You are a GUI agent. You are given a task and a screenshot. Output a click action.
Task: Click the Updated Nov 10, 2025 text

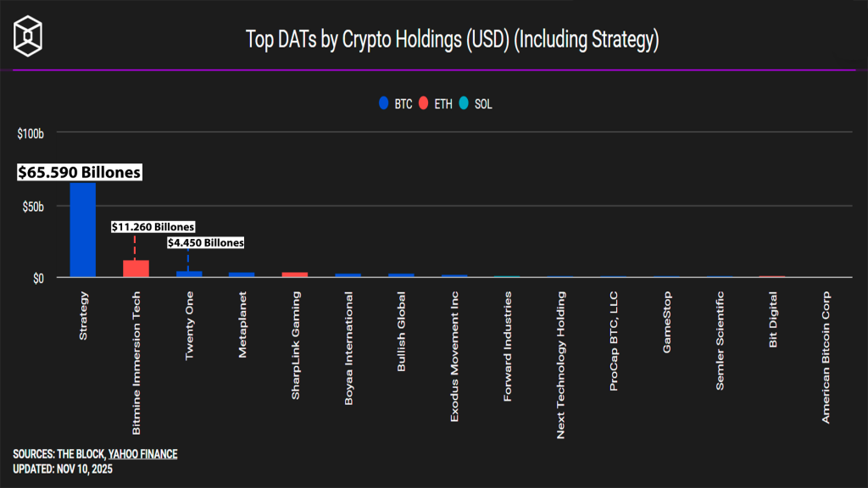point(63,469)
